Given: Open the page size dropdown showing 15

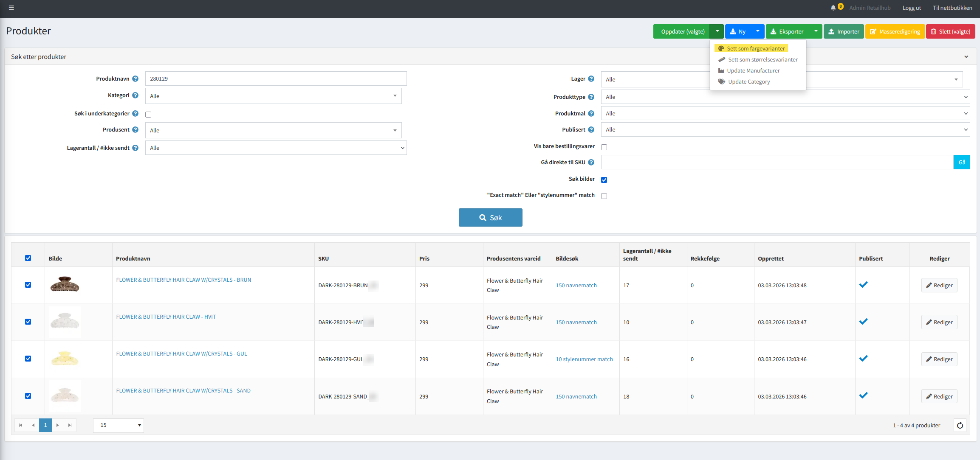Looking at the screenshot, I should pos(119,425).
